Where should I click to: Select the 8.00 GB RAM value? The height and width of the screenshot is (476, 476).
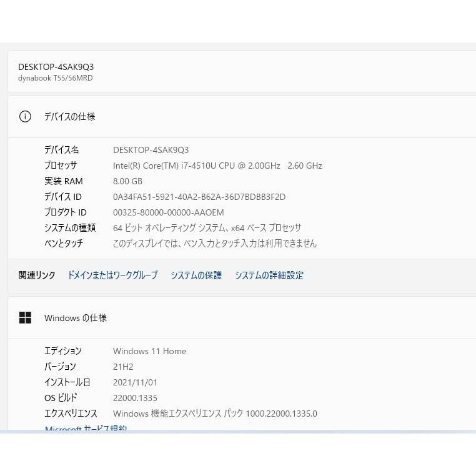click(127, 181)
